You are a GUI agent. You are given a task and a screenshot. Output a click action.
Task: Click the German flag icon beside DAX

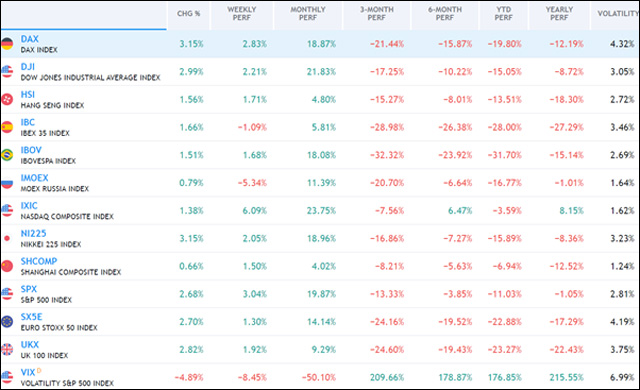(7, 44)
